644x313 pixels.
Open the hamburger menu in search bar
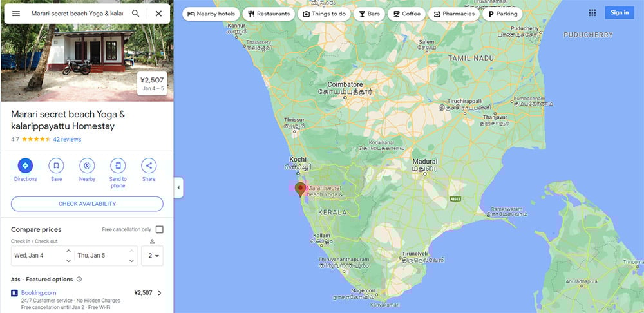[x=16, y=14]
